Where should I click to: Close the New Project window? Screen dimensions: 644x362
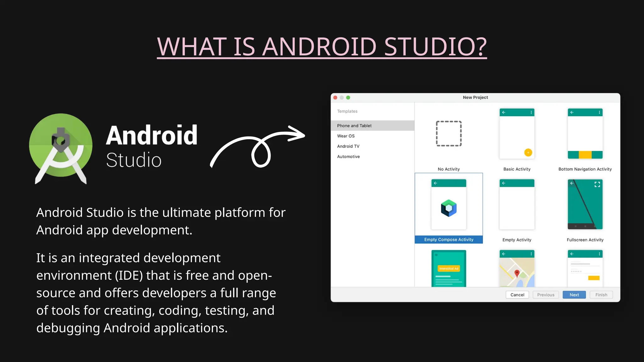tap(335, 97)
